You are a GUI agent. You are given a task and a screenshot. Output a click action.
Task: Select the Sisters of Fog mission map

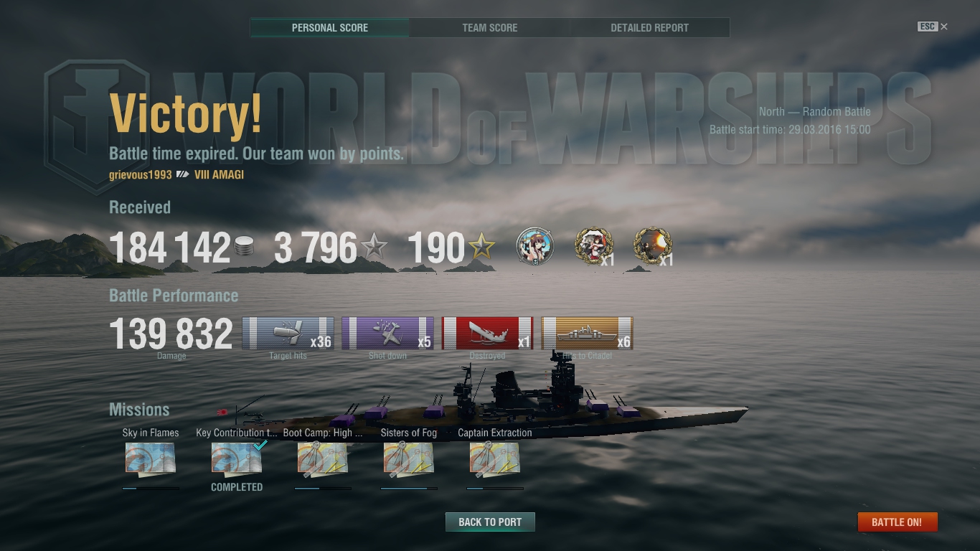[x=409, y=458]
